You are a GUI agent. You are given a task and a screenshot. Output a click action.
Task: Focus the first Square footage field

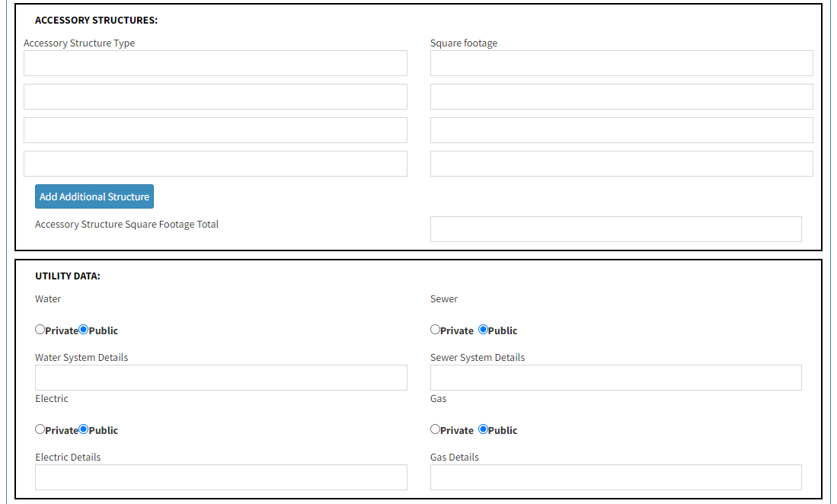click(621, 63)
